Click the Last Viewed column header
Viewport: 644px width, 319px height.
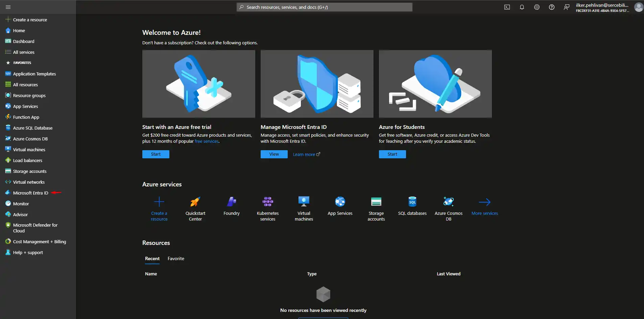click(449, 274)
